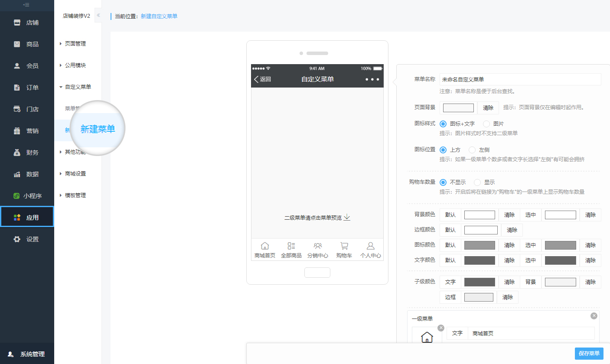
Task: Open 订单 in the main sidebar
Action: [27, 88]
